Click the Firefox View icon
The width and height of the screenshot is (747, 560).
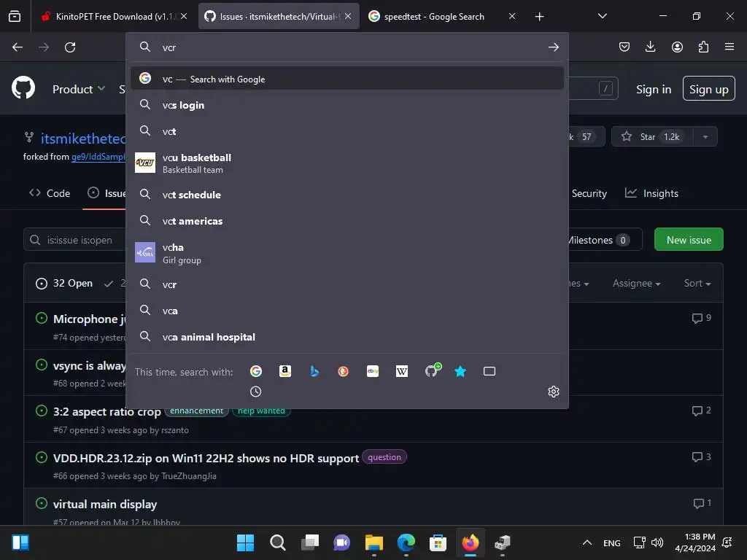click(x=15, y=16)
